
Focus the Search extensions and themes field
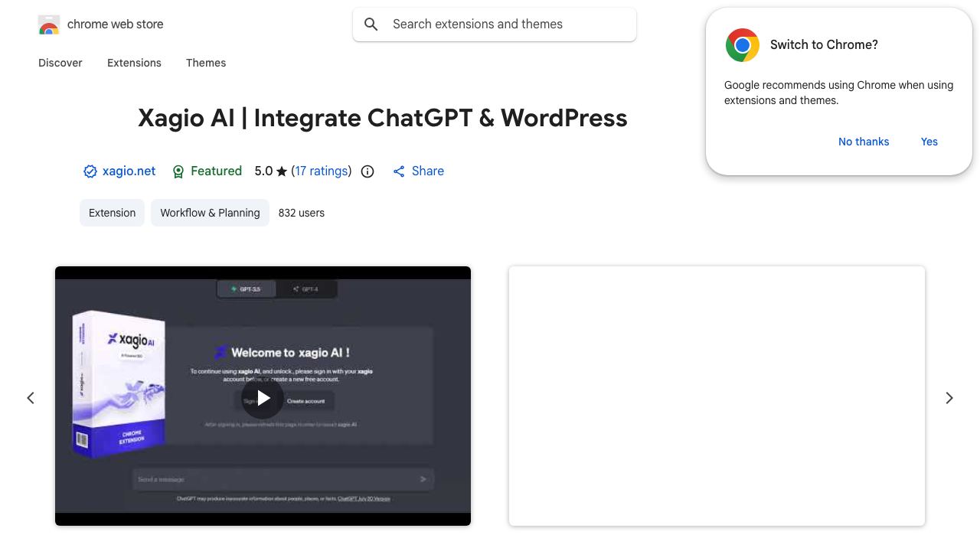(x=495, y=24)
